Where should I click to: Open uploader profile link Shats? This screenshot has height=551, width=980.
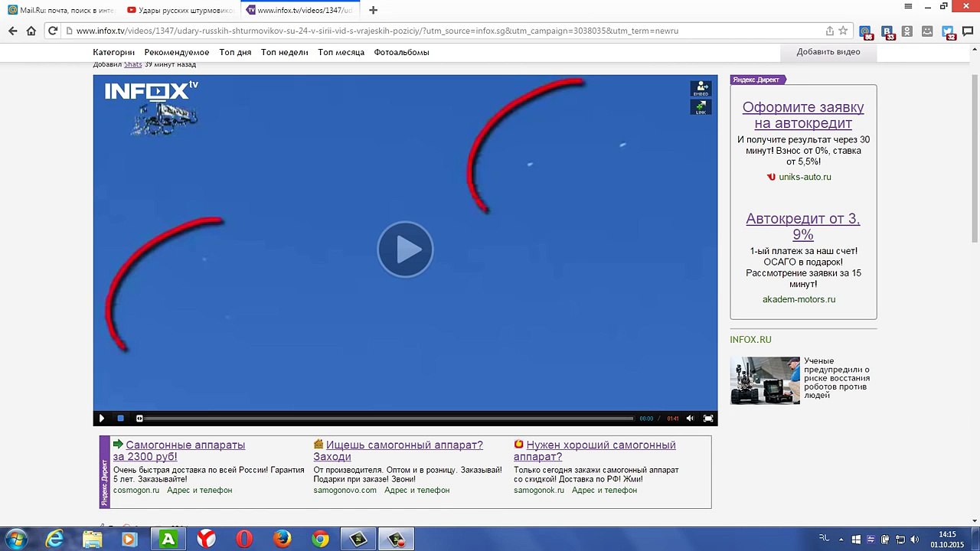[133, 65]
